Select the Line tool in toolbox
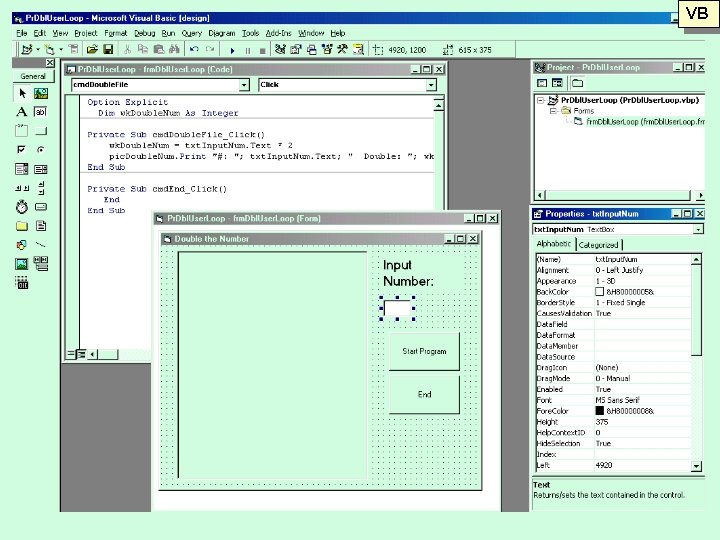 click(41, 245)
